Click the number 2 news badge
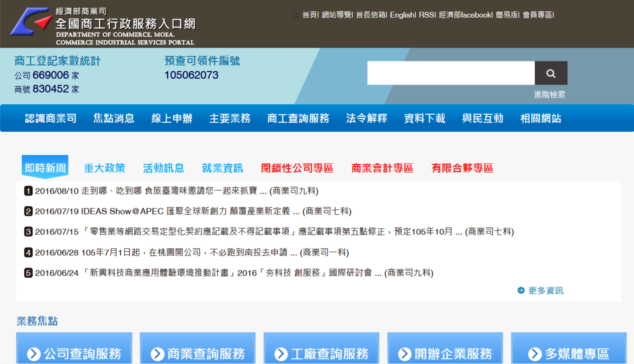The width and height of the screenshot is (634, 364). [x=28, y=211]
